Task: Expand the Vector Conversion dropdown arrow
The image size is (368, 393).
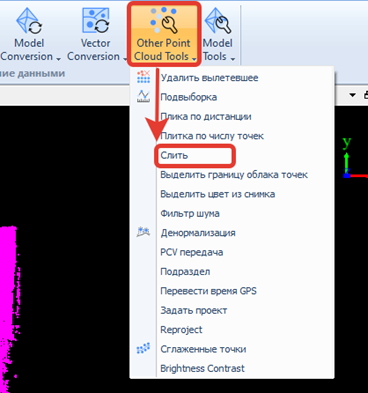Action: [125, 59]
